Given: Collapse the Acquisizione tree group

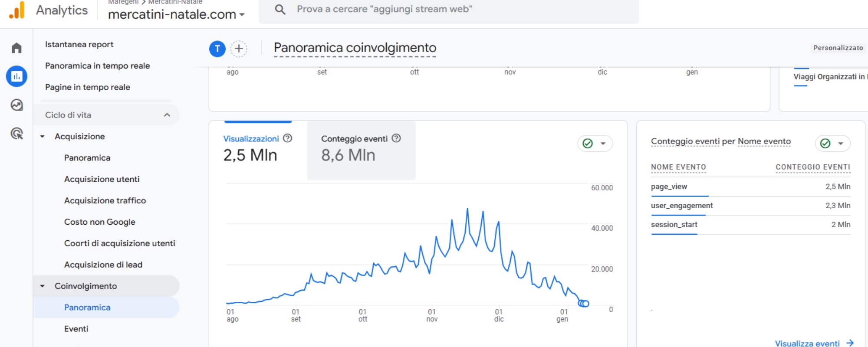Looking at the screenshot, I should click(x=43, y=137).
